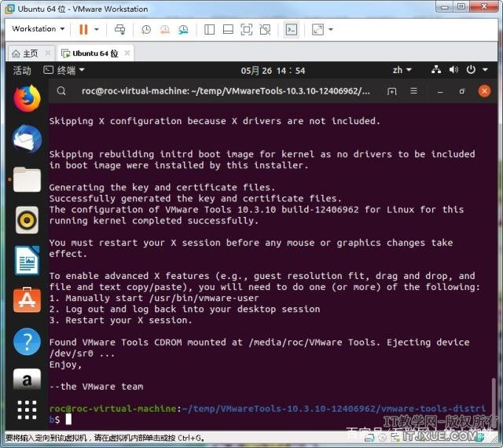503x448 pixels.
Task: Click the search icon in terminal header
Action: (x=61, y=90)
